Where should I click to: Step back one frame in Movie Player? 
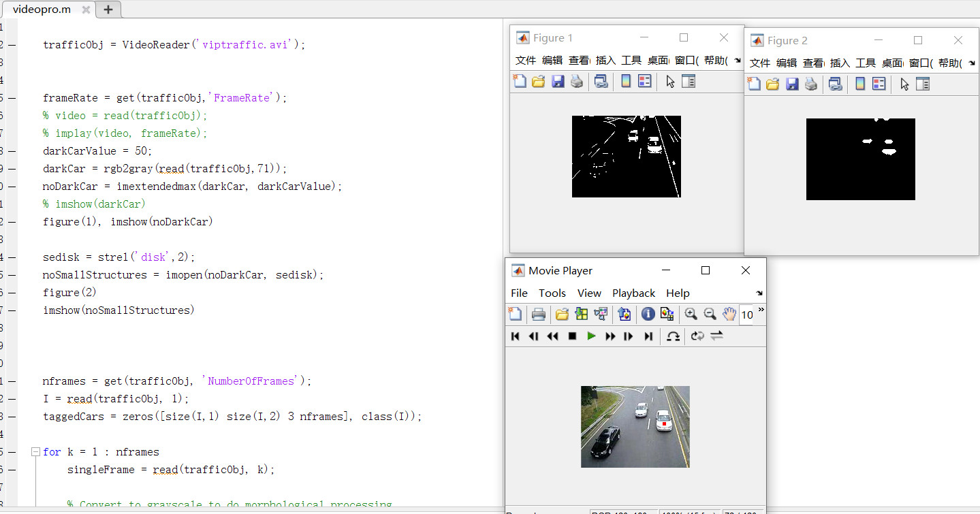535,336
